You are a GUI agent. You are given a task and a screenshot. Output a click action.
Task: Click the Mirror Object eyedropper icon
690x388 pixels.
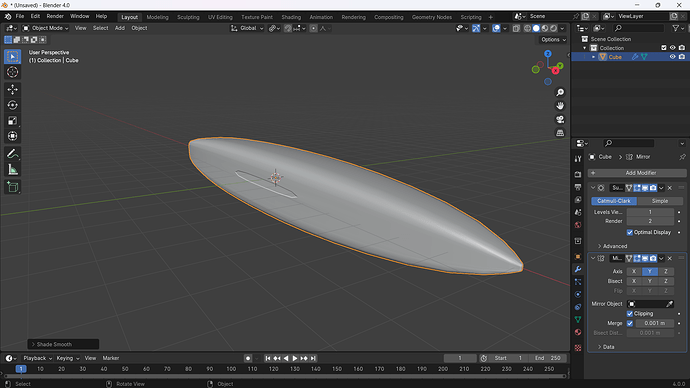click(x=669, y=304)
